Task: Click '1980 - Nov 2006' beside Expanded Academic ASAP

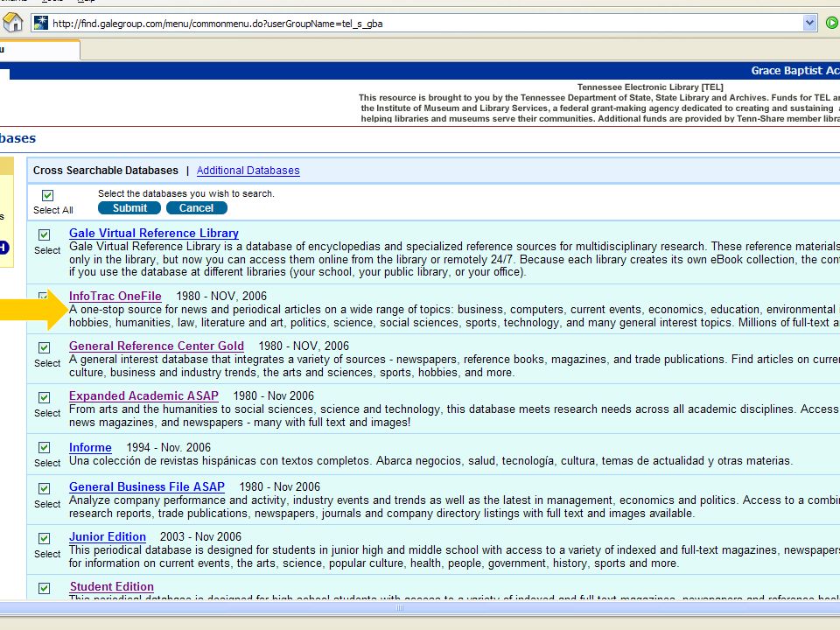Action: (273, 395)
